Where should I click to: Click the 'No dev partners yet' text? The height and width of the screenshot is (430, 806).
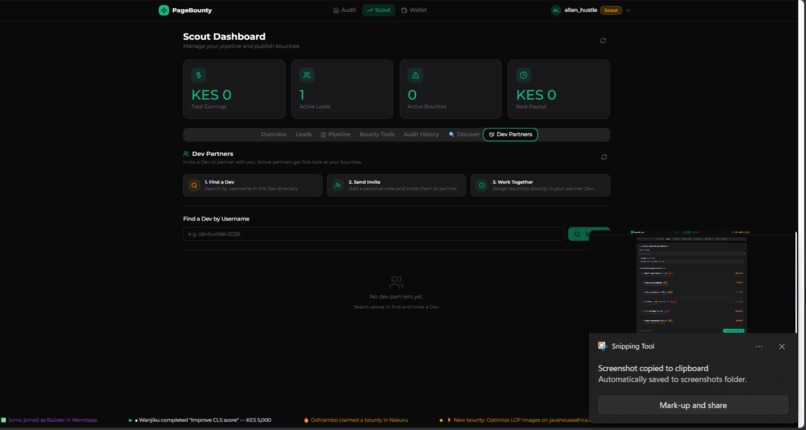click(x=396, y=297)
